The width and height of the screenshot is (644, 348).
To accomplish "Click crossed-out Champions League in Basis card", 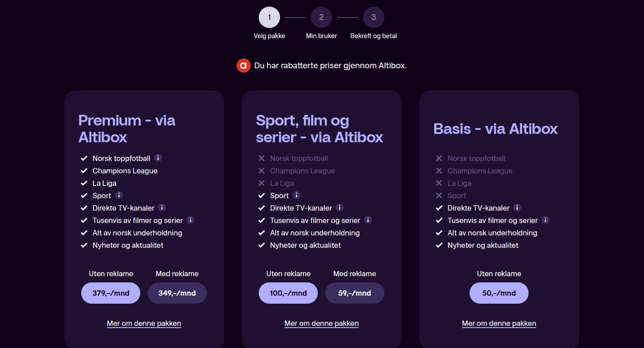I will click(x=480, y=171).
